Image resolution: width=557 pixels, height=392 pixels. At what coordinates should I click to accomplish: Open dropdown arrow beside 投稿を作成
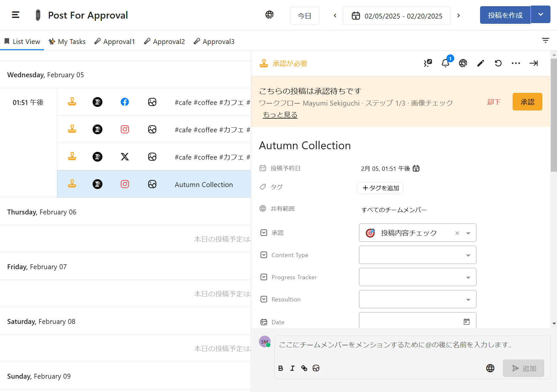(541, 15)
